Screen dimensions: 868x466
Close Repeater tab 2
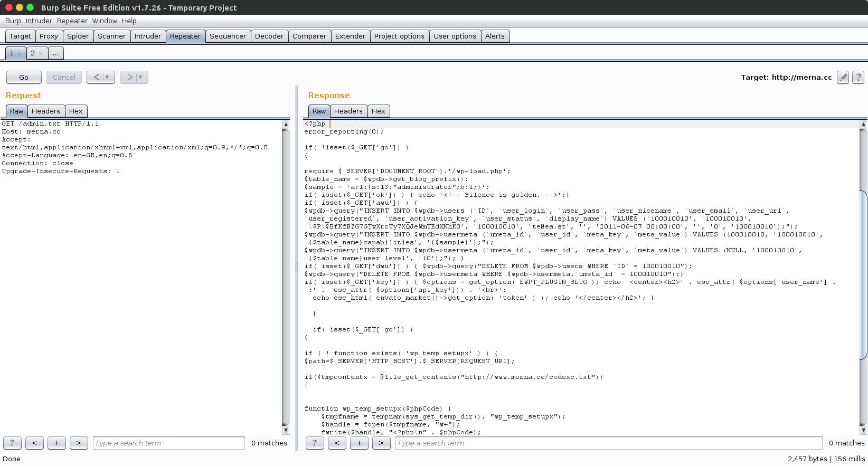41,53
